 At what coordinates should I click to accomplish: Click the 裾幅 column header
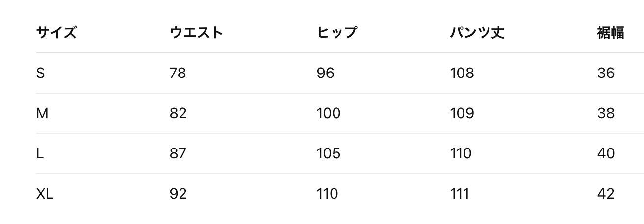(610, 33)
